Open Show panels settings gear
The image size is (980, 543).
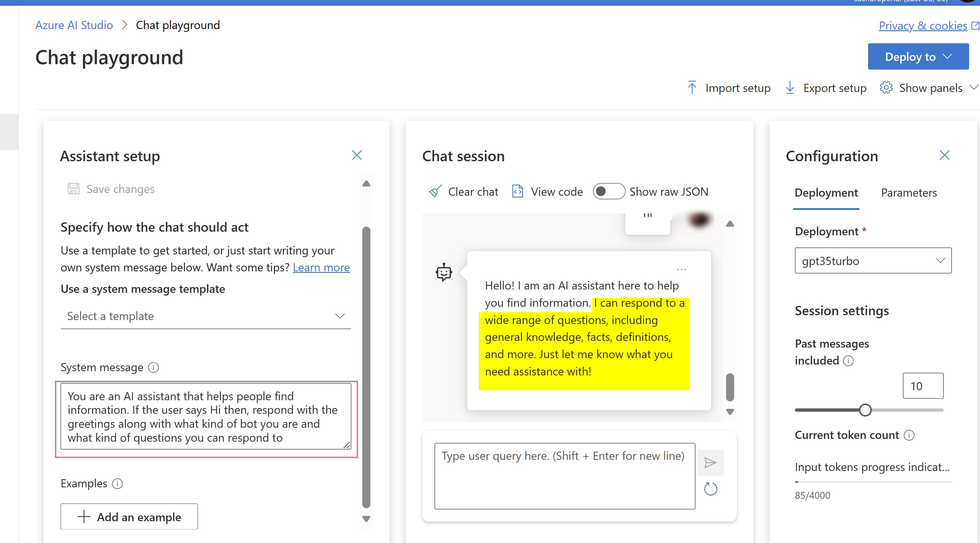pos(886,87)
